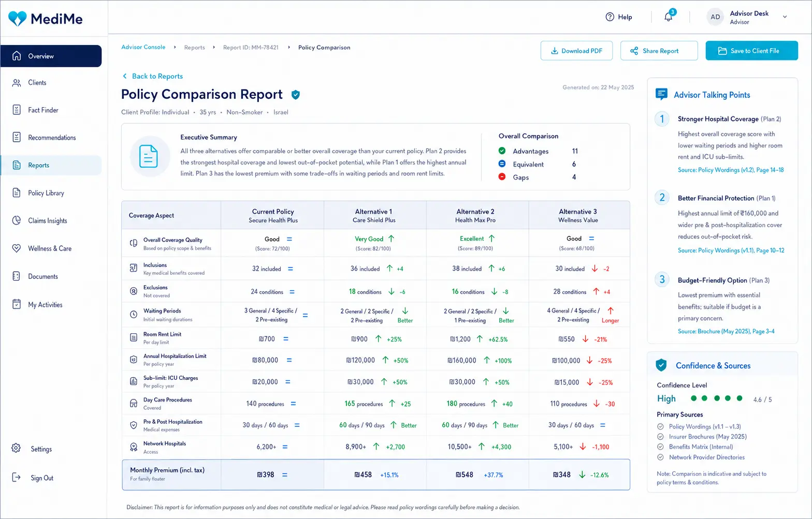812x519 pixels.
Task: Click the Advisor Console breadcrumb
Action: point(143,47)
